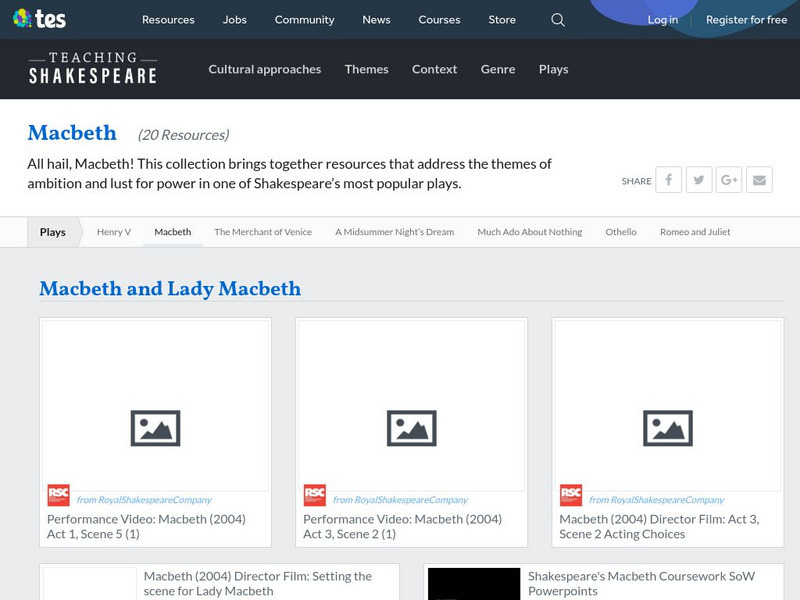Share via Google Plus icon
Image resolution: width=800 pixels, height=600 pixels.
729,180
